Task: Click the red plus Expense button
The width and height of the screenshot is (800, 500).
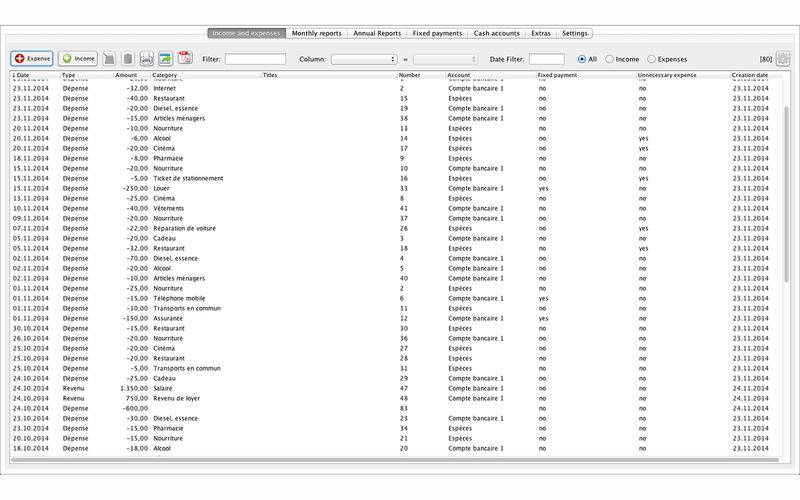Action: click(32, 59)
